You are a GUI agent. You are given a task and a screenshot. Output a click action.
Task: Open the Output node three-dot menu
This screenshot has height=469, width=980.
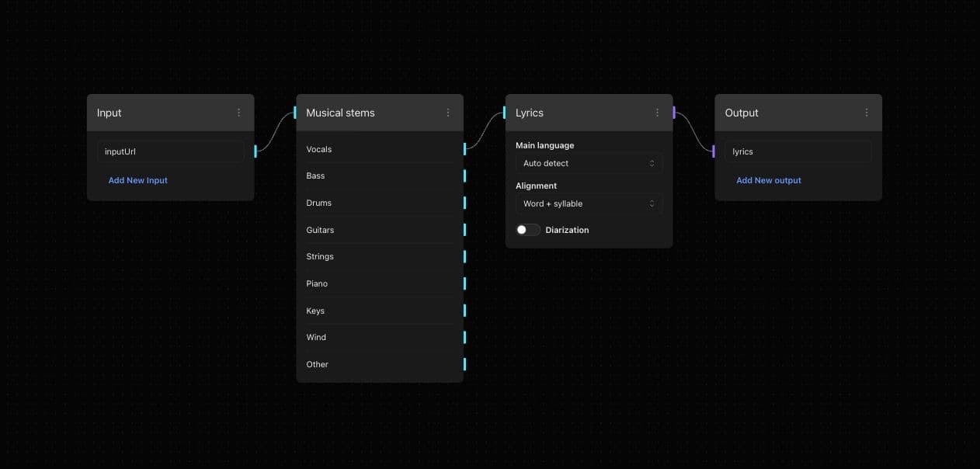[x=866, y=113]
